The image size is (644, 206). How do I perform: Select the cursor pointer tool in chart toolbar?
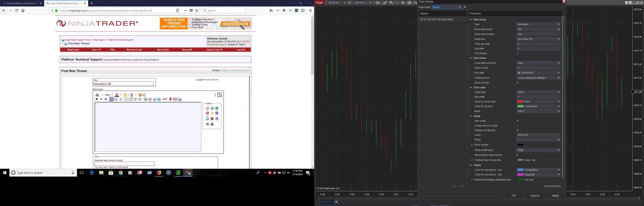(403, 3)
